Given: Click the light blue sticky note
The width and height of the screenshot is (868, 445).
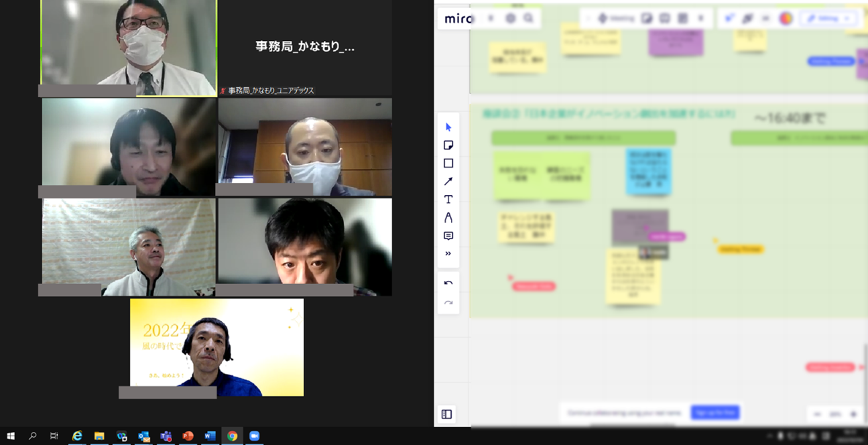Looking at the screenshot, I should click(648, 172).
